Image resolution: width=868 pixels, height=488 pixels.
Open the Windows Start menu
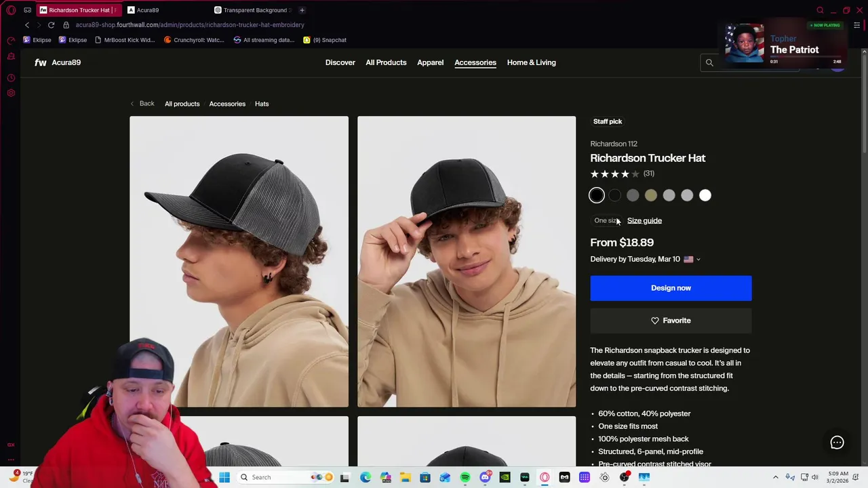pyautogui.click(x=224, y=477)
